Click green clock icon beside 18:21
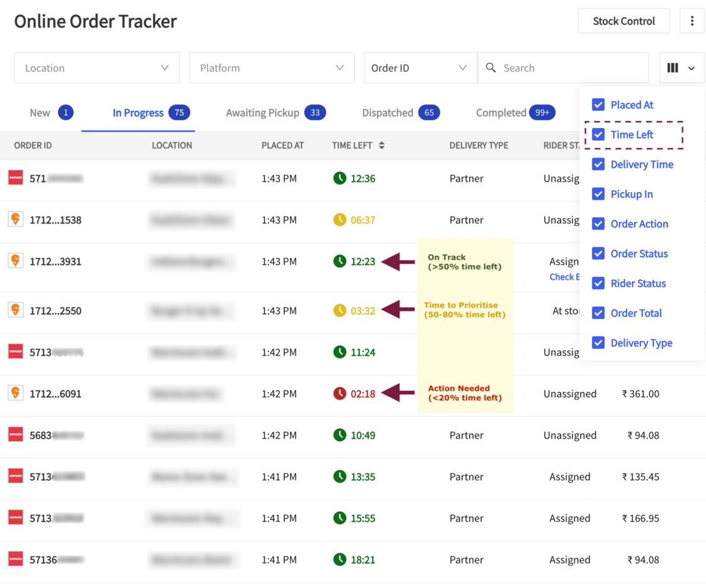 tap(340, 560)
